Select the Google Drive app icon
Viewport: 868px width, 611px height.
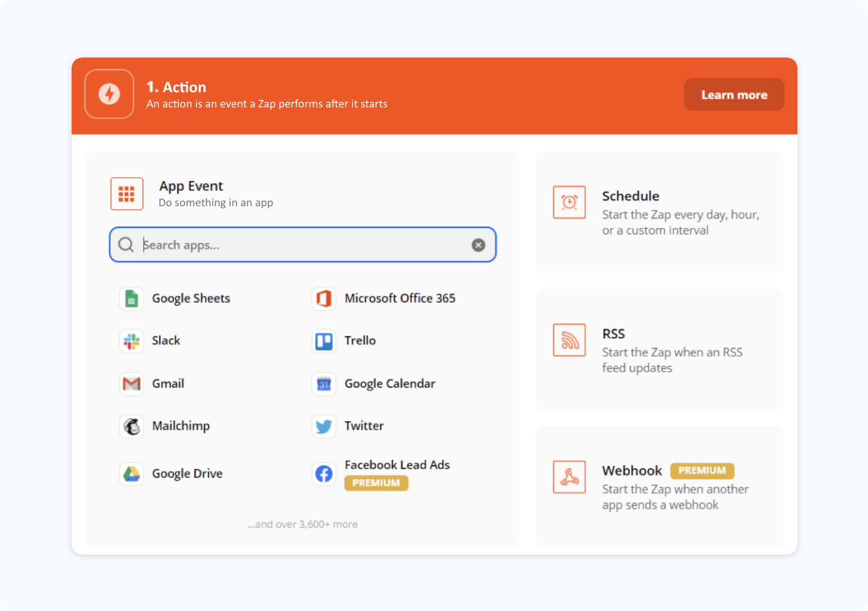pos(131,473)
